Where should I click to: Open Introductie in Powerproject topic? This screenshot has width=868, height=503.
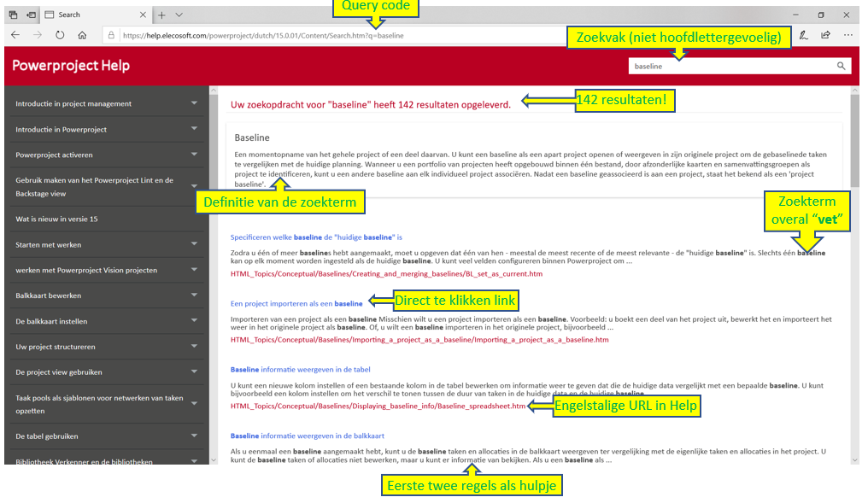tap(61, 130)
